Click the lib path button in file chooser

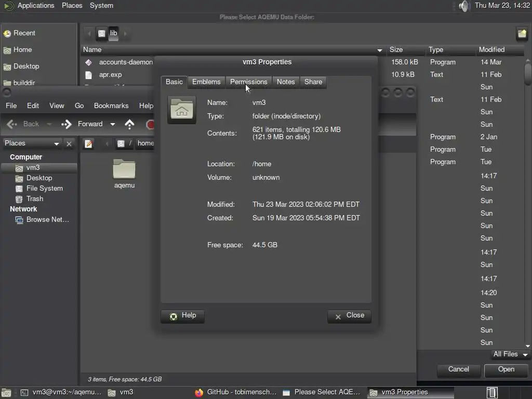113,33
